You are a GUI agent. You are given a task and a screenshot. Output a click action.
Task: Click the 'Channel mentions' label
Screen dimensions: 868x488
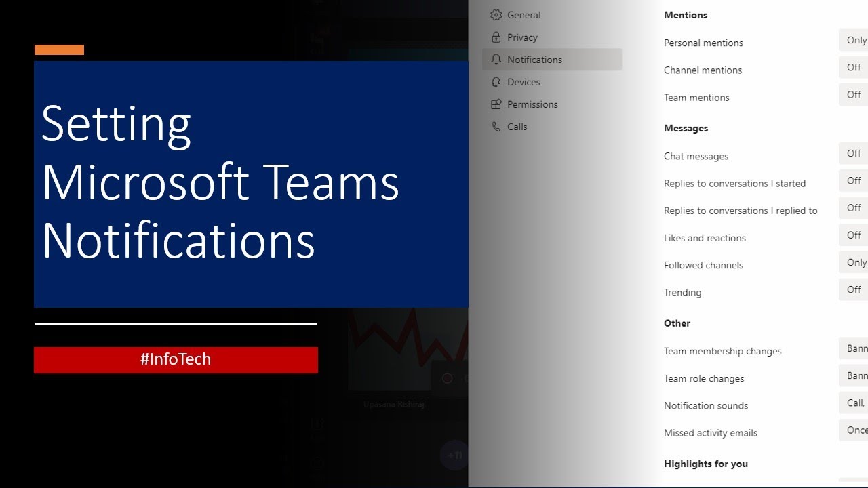click(703, 70)
